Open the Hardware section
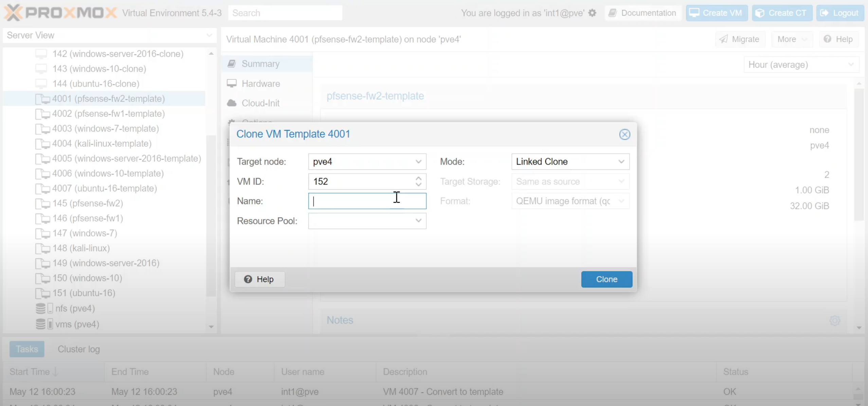The height and width of the screenshot is (406, 868). click(267, 83)
